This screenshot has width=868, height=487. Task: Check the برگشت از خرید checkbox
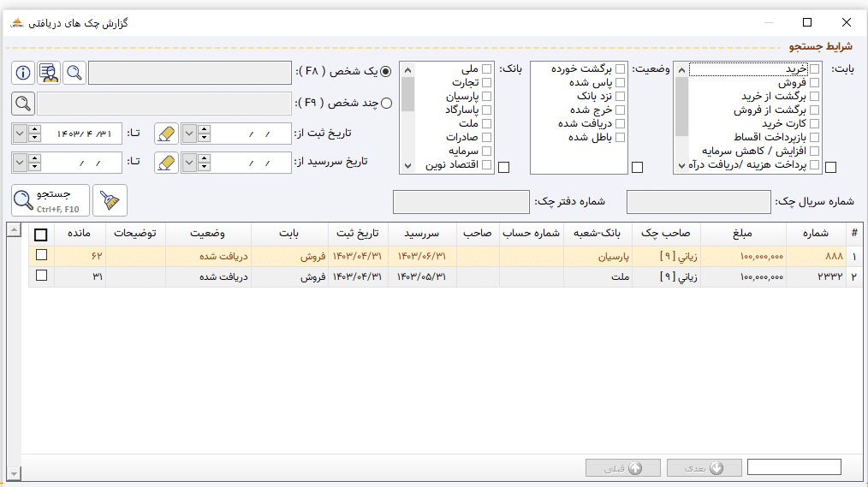814,97
